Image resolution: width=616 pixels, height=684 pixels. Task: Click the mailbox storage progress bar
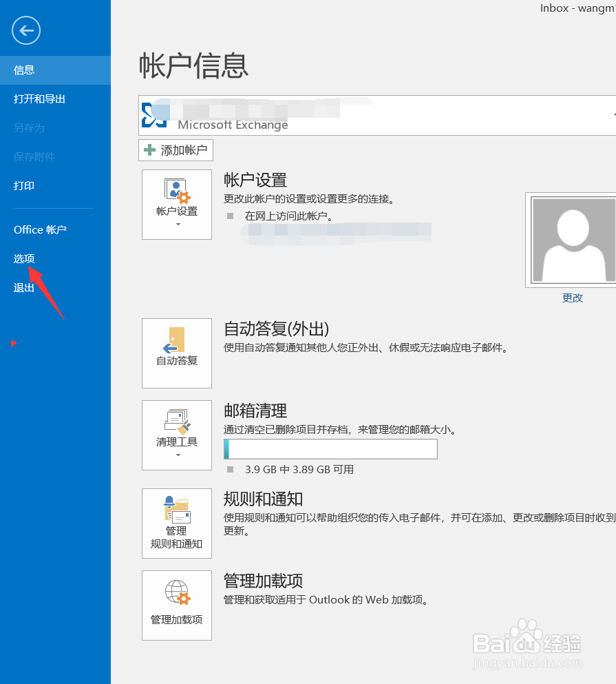coord(330,448)
